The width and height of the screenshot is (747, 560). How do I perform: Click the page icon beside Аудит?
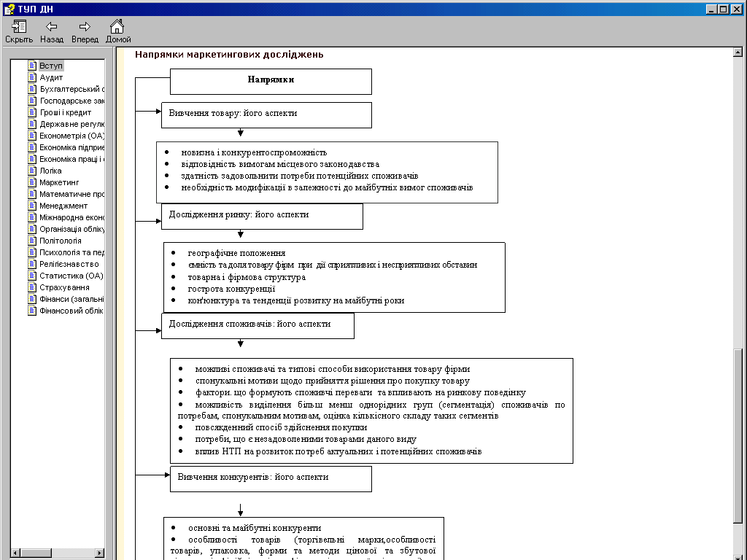(x=32, y=77)
